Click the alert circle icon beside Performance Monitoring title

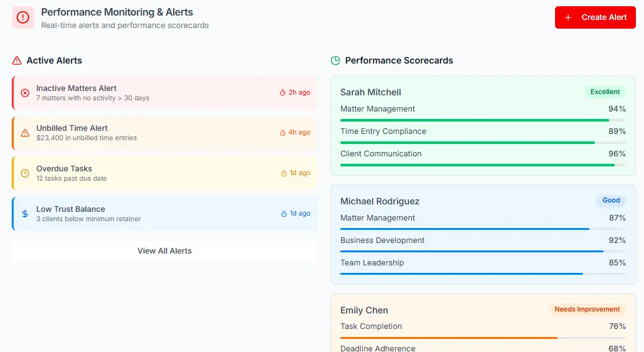[23, 17]
